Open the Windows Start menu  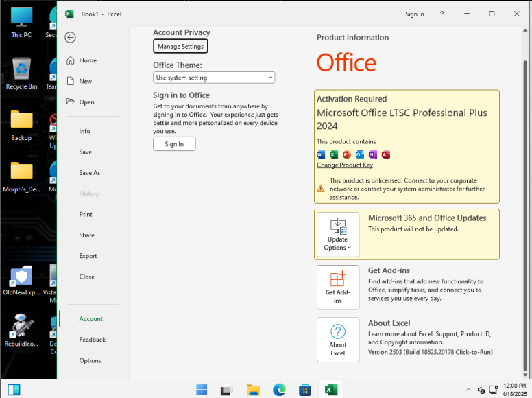coord(202,390)
